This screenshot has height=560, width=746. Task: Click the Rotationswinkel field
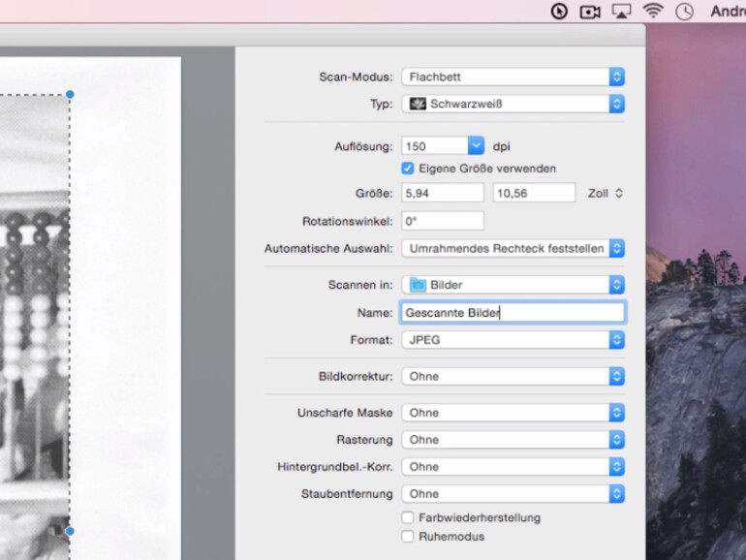point(443,221)
